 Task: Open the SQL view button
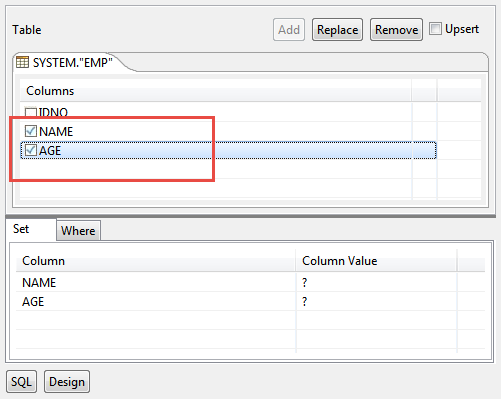(21, 381)
